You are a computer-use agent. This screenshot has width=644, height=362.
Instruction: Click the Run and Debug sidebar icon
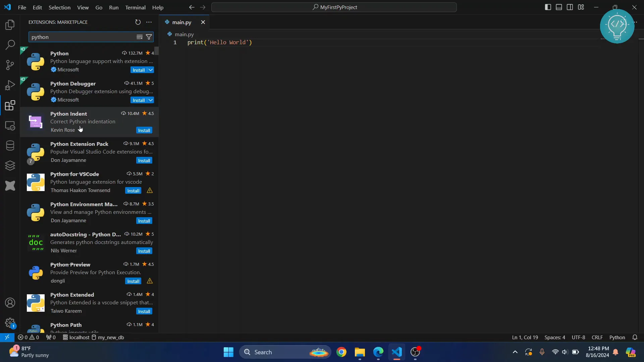10,85
